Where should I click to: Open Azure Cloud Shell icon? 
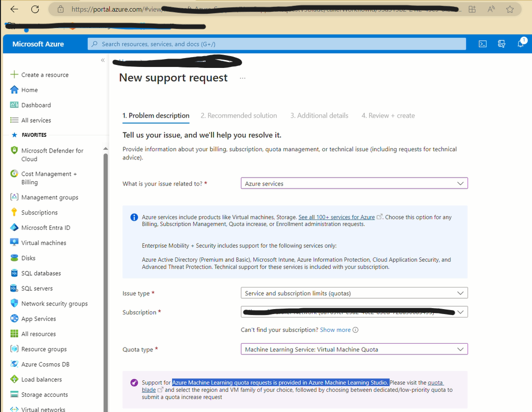pos(482,44)
